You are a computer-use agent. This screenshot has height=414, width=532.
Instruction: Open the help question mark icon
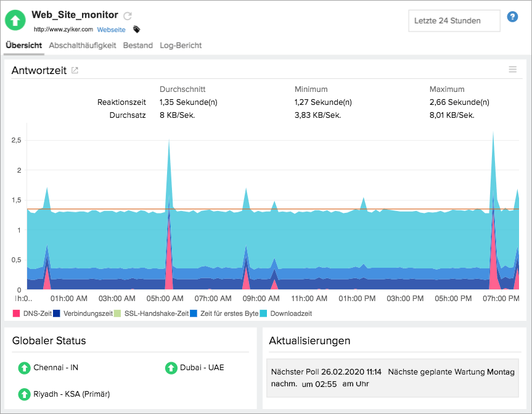[x=512, y=17]
